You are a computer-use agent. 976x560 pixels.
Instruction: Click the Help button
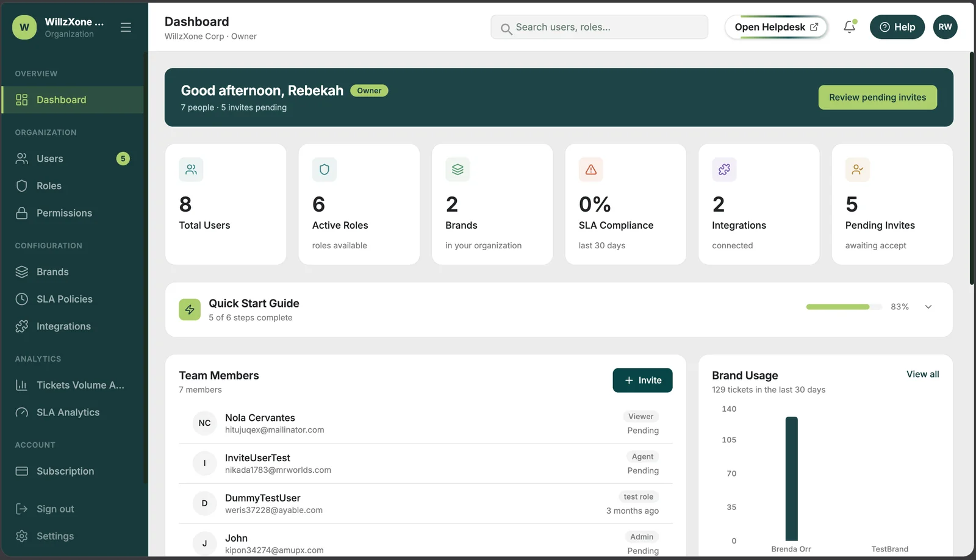(897, 27)
